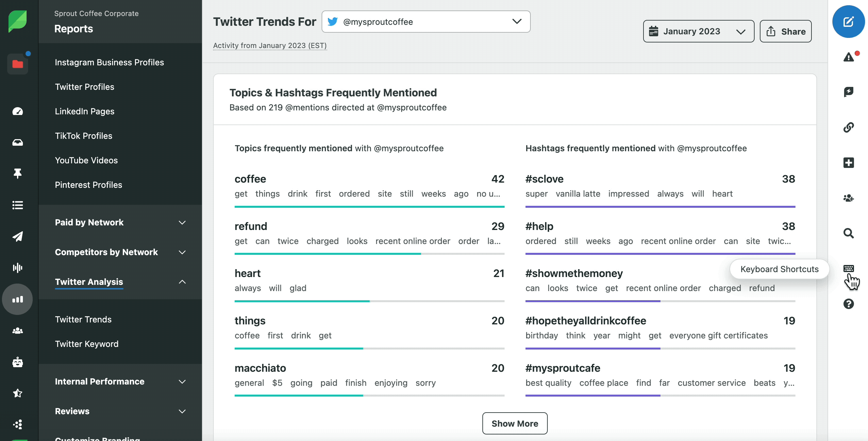Open TikTok Profiles report
868x441 pixels.
point(84,136)
